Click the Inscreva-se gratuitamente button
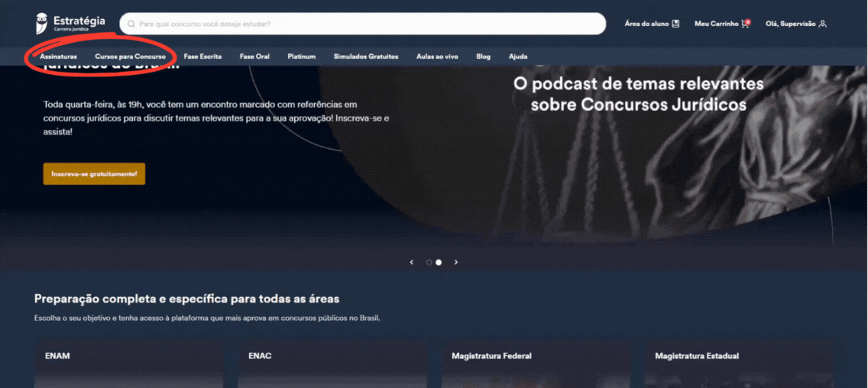This screenshot has height=388, width=868. tap(94, 174)
